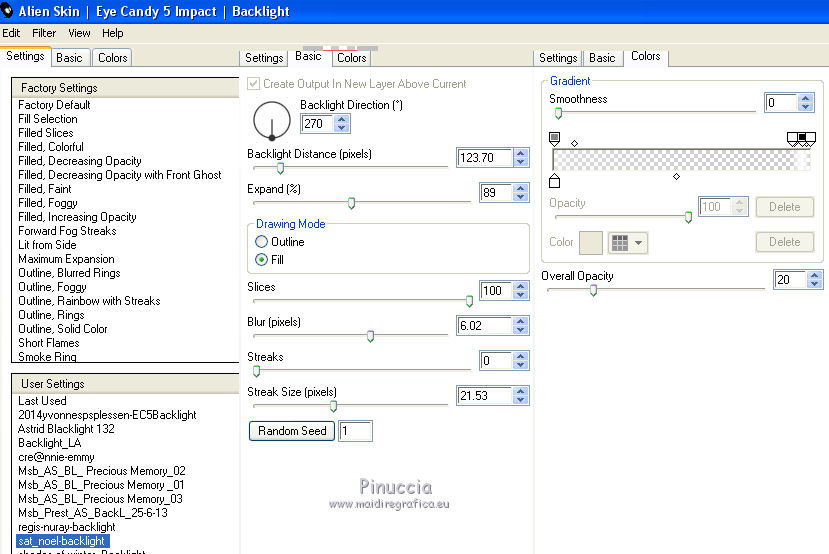The image size is (829, 554).
Task: Click the Backlight Distance value field
Action: click(x=484, y=158)
